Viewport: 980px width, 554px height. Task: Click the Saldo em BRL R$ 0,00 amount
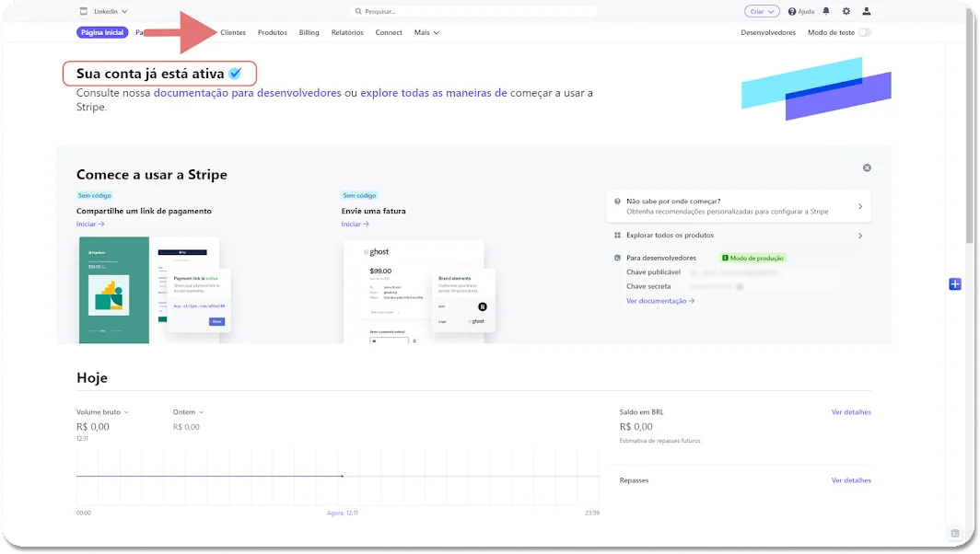point(636,427)
